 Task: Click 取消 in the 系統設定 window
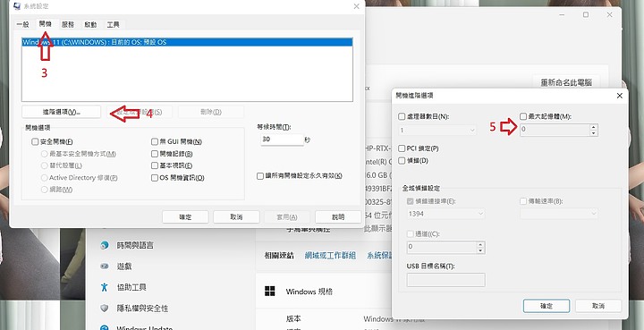(x=236, y=216)
